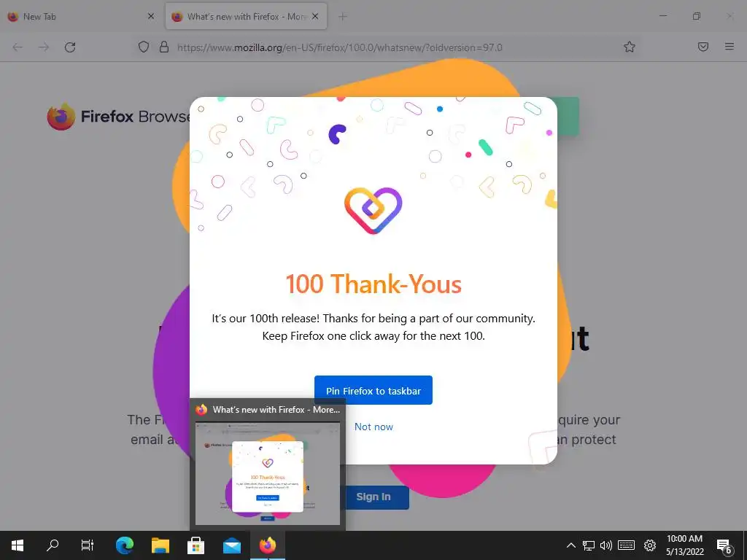Close the What's new with Firefox tab
This screenshot has height=560, width=747.
coord(315,16)
